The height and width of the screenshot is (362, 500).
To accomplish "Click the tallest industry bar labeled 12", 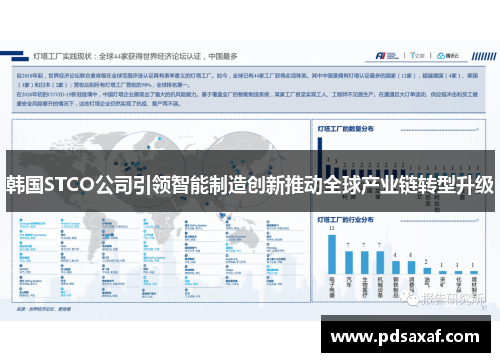I will [332, 254].
